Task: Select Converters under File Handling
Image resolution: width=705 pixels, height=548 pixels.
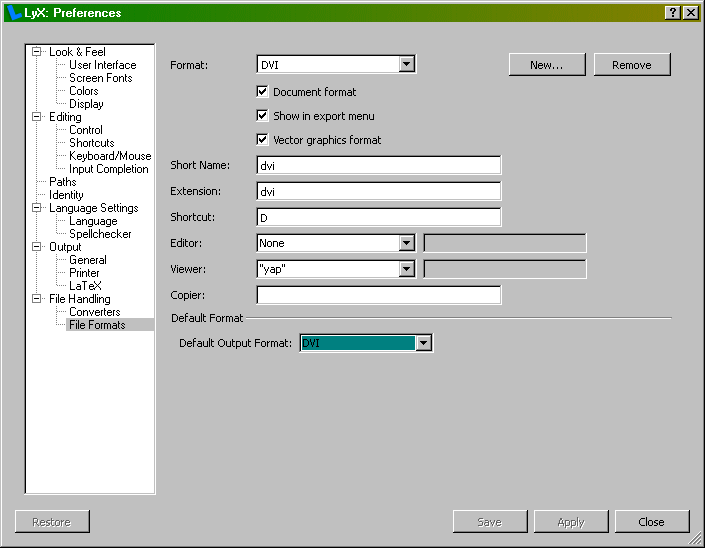Action: pos(95,312)
